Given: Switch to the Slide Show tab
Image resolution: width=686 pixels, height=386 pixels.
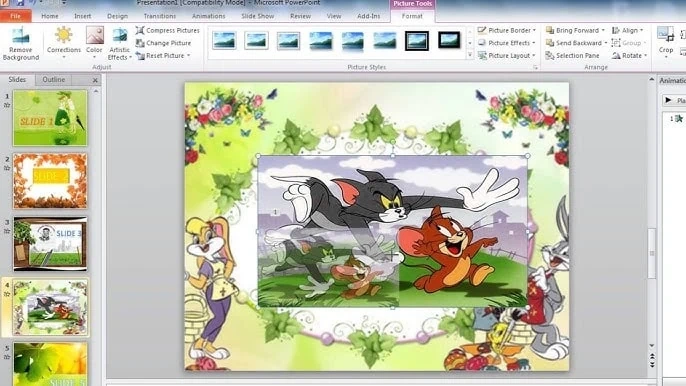Looking at the screenshot, I should (x=258, y=16).
